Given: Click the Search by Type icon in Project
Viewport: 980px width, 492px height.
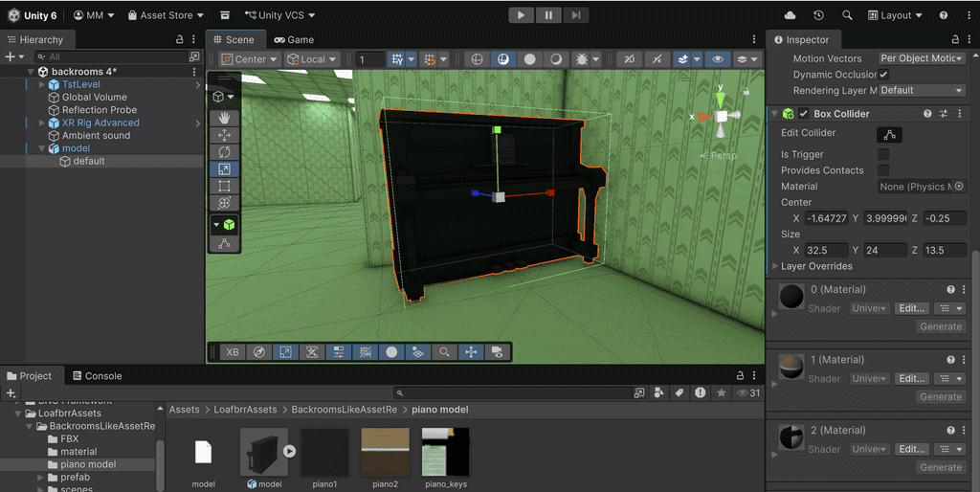Looking at the screenshot, I should click(658, 392).
